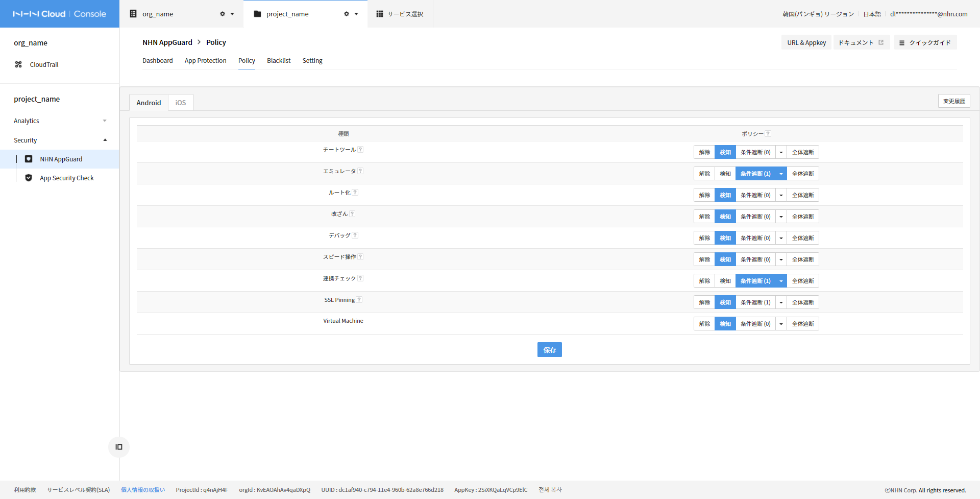Set エミュレータ policy to 検知
The image size is (980, 499).
[725, 174]
